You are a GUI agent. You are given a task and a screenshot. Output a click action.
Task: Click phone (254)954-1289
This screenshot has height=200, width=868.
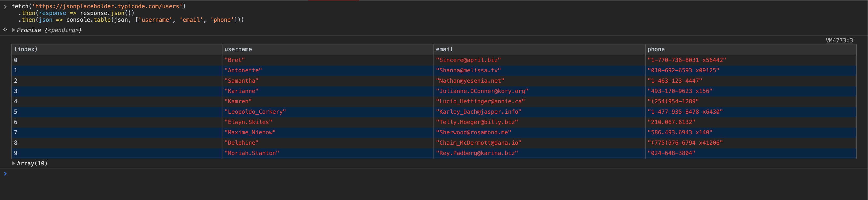point(673,101)
